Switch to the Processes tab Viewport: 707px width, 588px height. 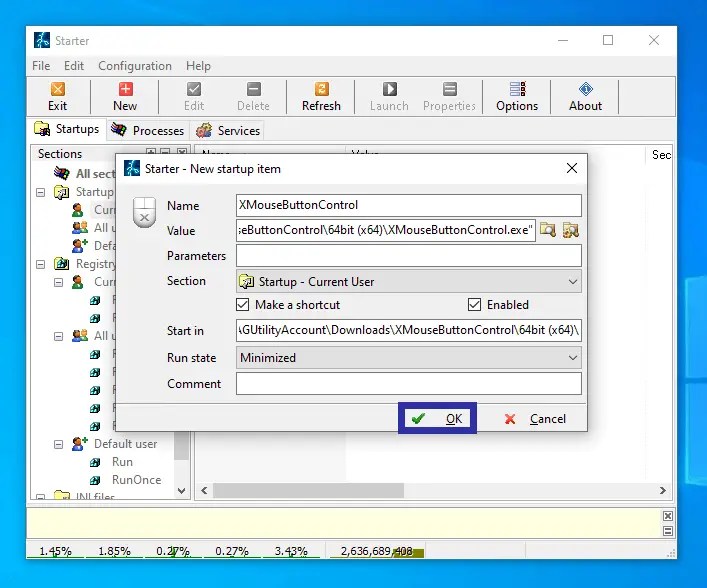click(x=148, y=130)
